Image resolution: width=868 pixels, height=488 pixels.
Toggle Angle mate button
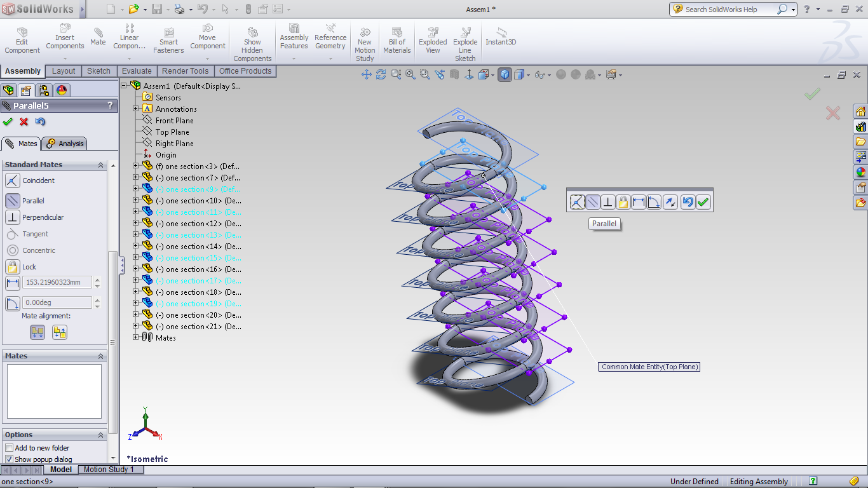13,303
